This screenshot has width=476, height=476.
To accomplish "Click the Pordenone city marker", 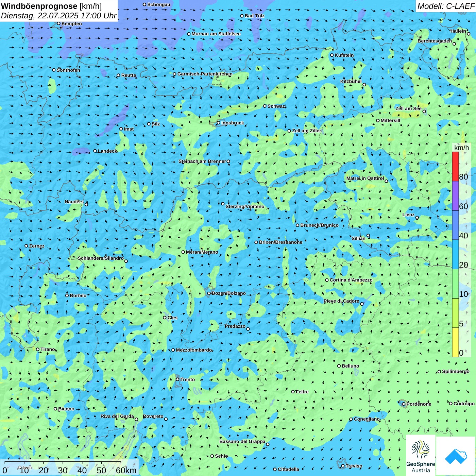I will (x=404, y=404).
